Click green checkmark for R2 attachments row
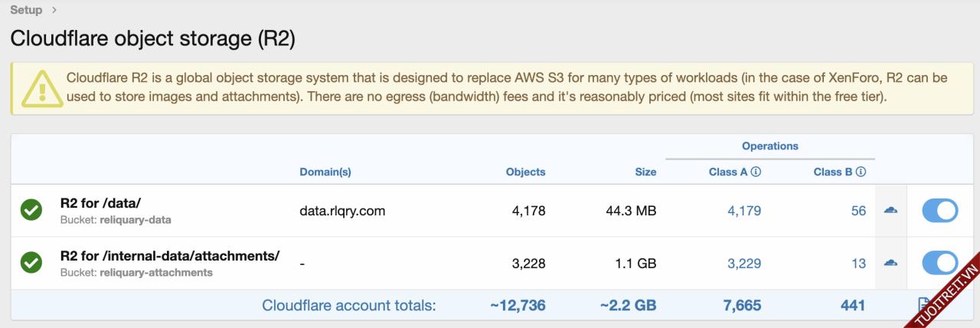 [31, 263]
